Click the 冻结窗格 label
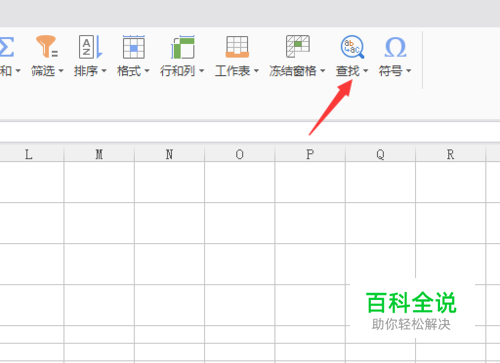The width and height of the screenshot is (500, 363). (x=293, y=71)
